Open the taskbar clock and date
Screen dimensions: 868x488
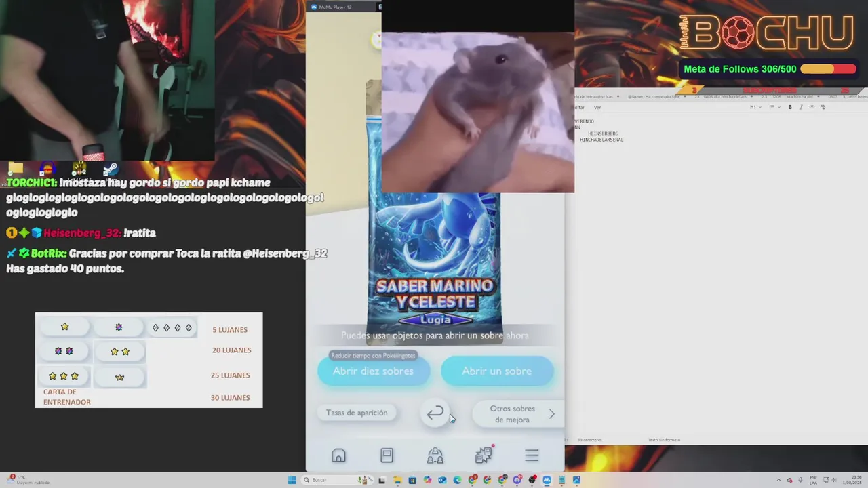click(x=852, y=480)
